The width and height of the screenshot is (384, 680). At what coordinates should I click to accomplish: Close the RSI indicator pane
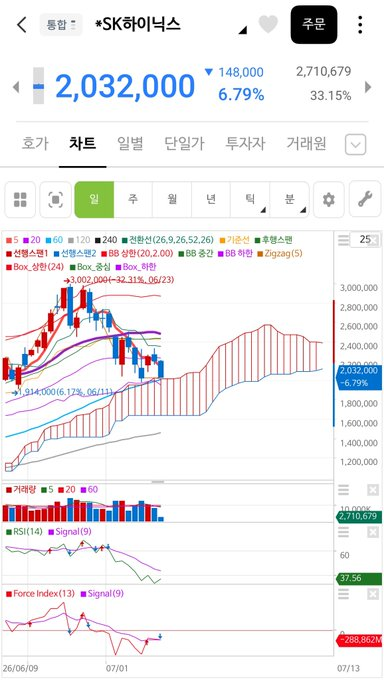[x=373, y=532]
